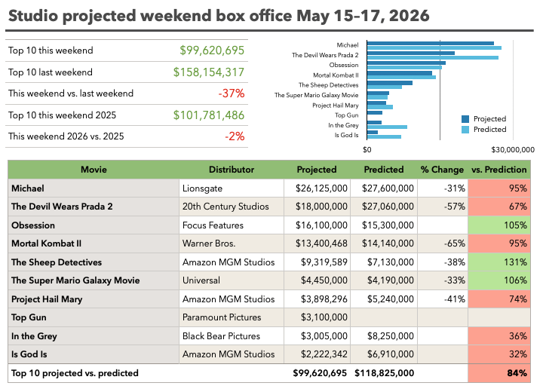
Task: Click the $30,000,000 axis label
Action: [513, 149]
